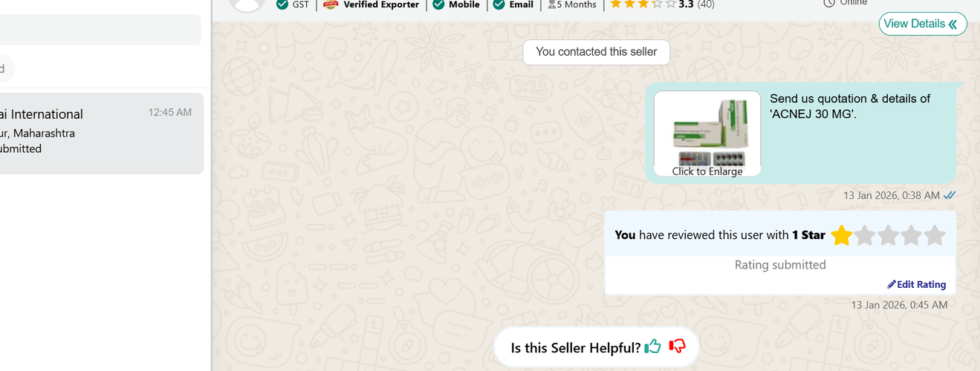Open View Details panel
980x371 pixels.
coord(923,24)
